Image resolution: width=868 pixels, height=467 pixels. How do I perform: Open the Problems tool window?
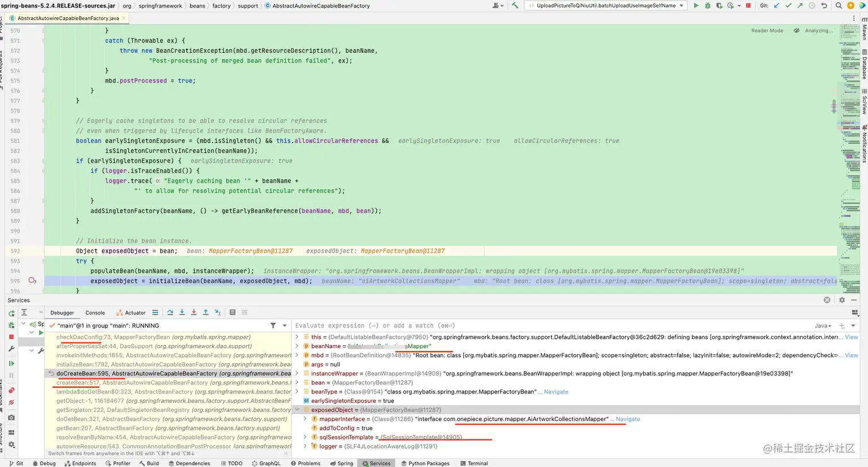click(305, 463)
